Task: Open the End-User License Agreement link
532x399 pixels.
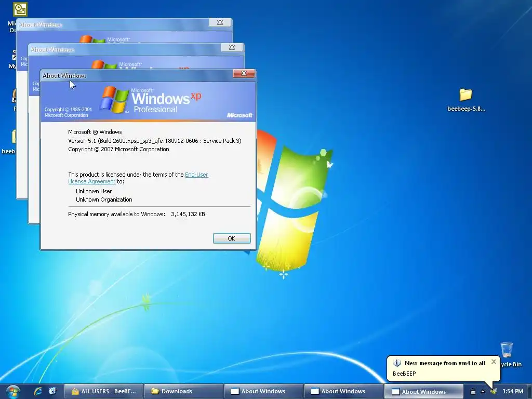Action: coord(138,178)
